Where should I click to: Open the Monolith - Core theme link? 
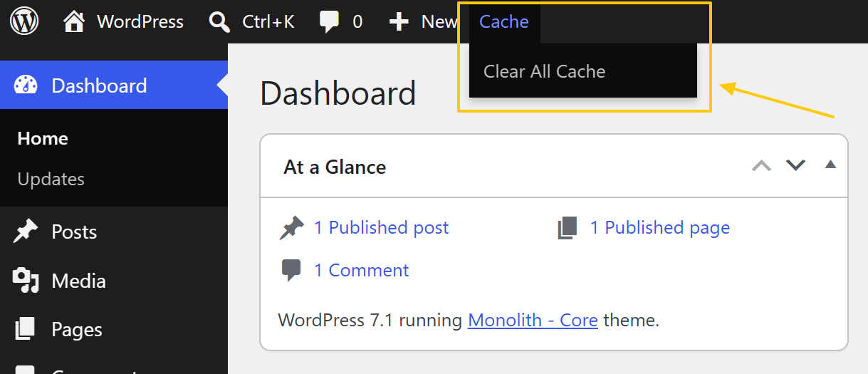point(533,320)
